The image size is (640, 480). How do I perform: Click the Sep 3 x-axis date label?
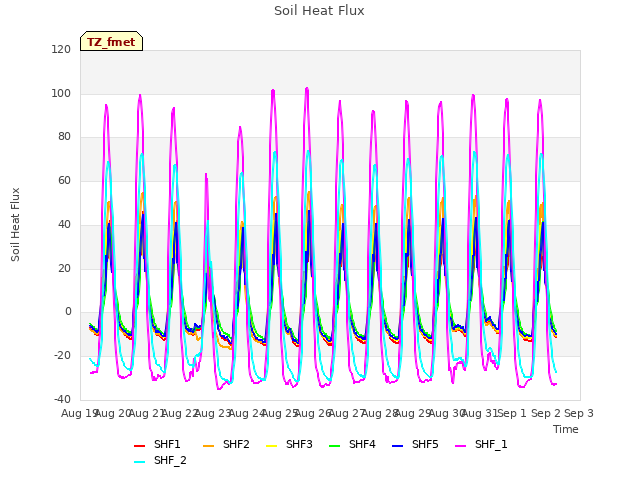(x=579, y=413)
